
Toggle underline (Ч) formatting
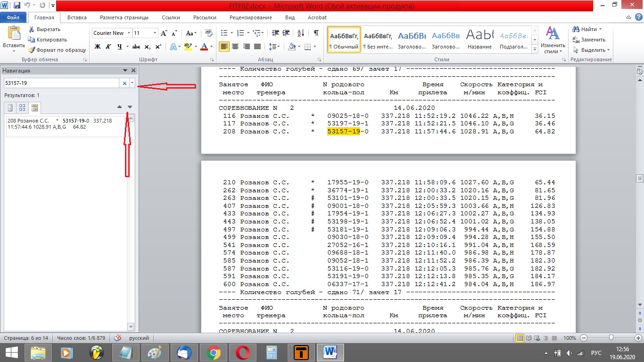(120, 47)
